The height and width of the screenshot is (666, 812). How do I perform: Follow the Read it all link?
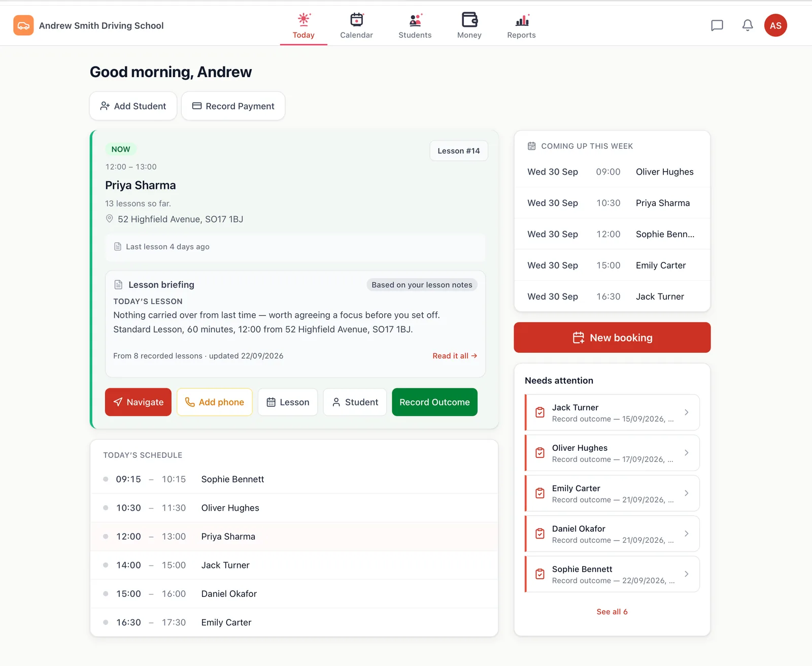[455, 356]
